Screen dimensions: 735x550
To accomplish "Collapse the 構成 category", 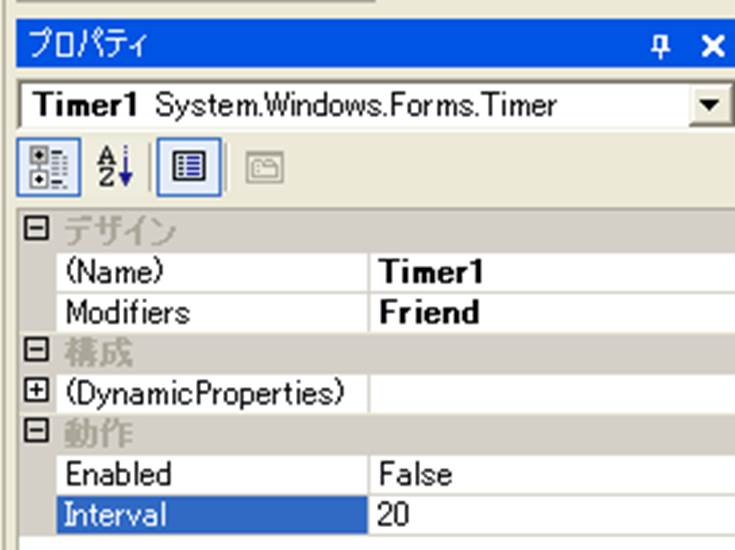I will [x=36, y=352].
